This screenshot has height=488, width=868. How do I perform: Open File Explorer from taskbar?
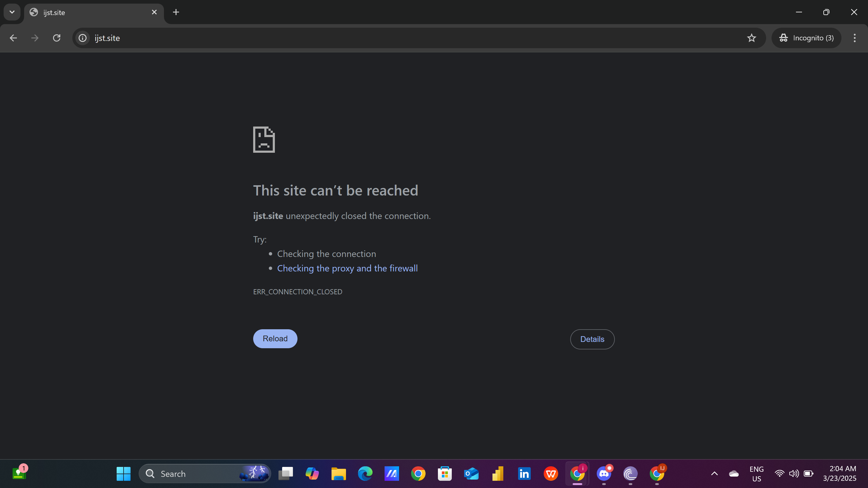coord(338,474)
